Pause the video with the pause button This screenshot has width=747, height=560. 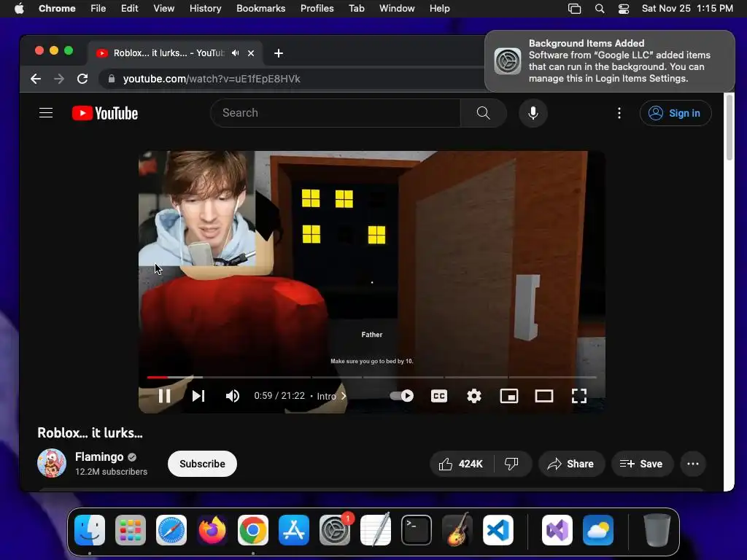(164, 396)
